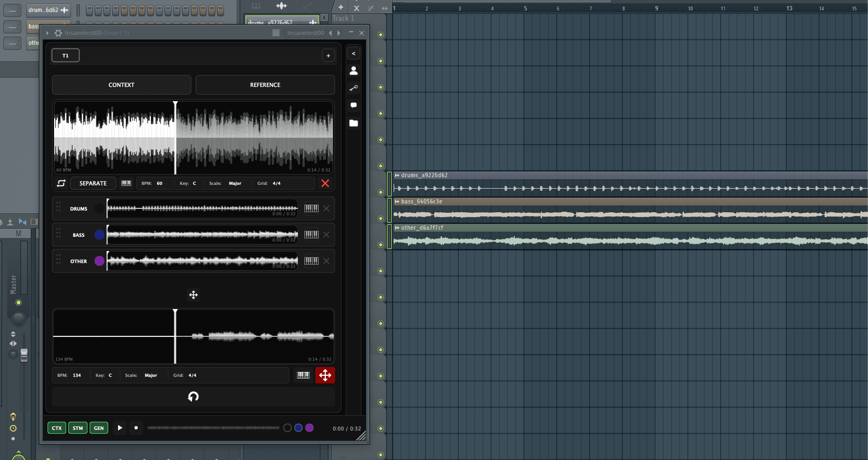Go to previous preset with left arrow

point(330,33)
